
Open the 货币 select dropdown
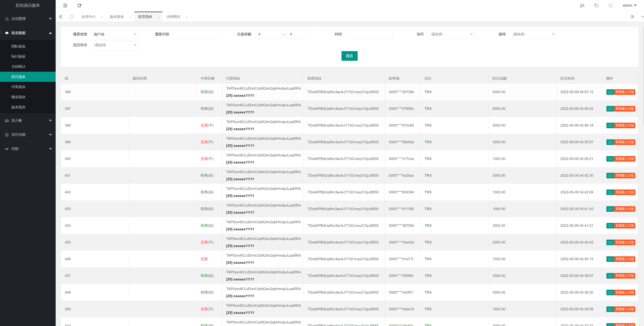[x=451, y=34]
